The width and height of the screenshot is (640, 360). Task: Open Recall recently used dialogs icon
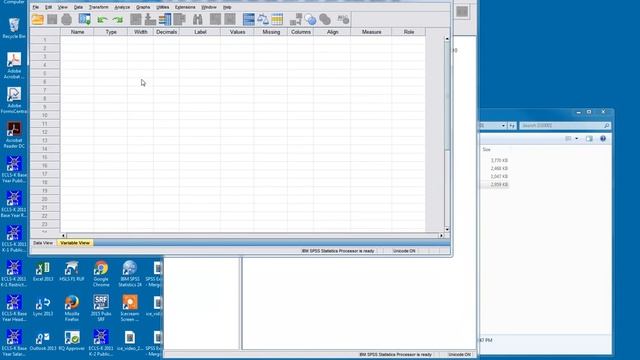84,19
